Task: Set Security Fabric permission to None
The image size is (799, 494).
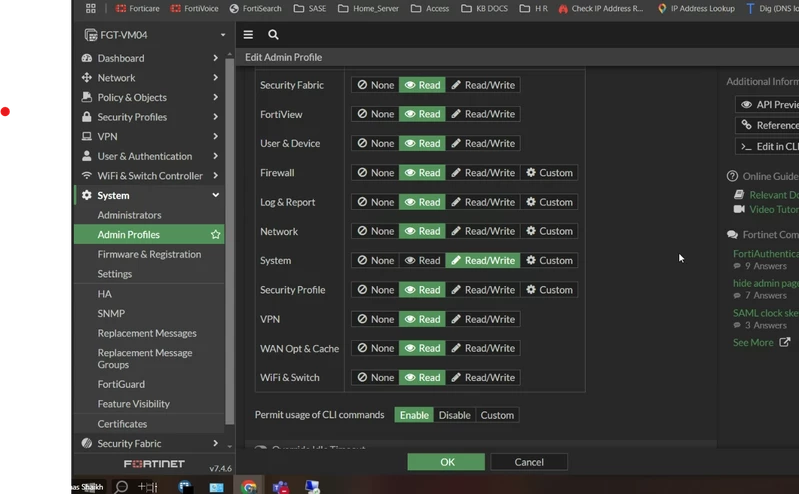Action: pos(376,85)
